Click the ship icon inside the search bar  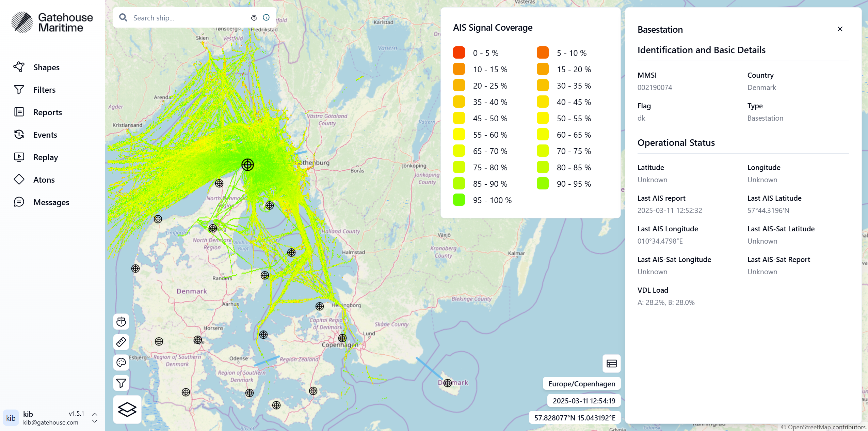(x=254, y=18)
